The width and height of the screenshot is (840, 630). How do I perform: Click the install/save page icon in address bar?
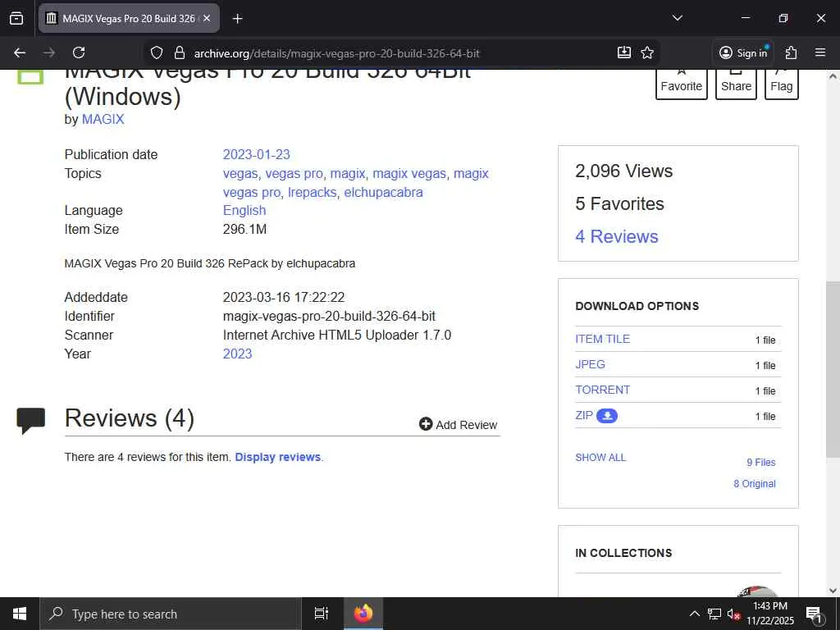tap(624, 52)
